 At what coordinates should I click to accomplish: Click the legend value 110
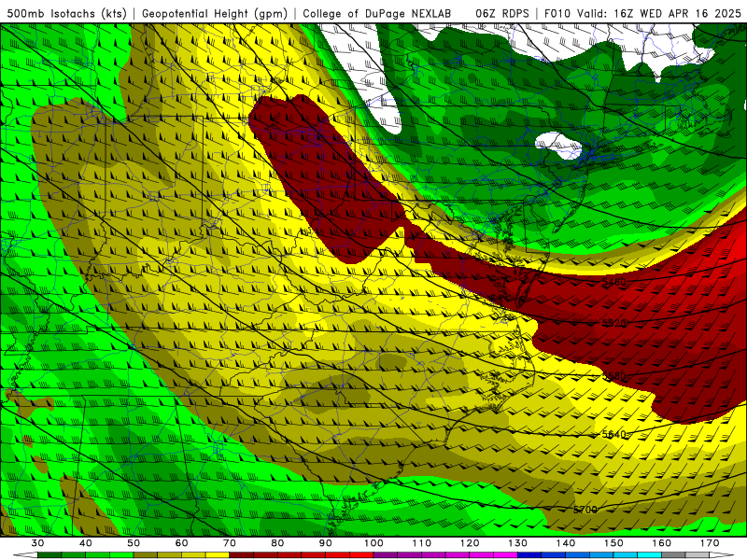(422, 543)
